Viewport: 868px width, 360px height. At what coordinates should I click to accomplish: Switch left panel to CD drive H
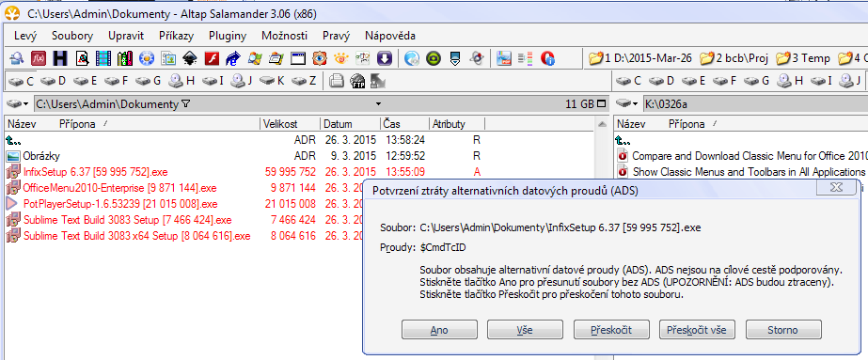[182, 81]
